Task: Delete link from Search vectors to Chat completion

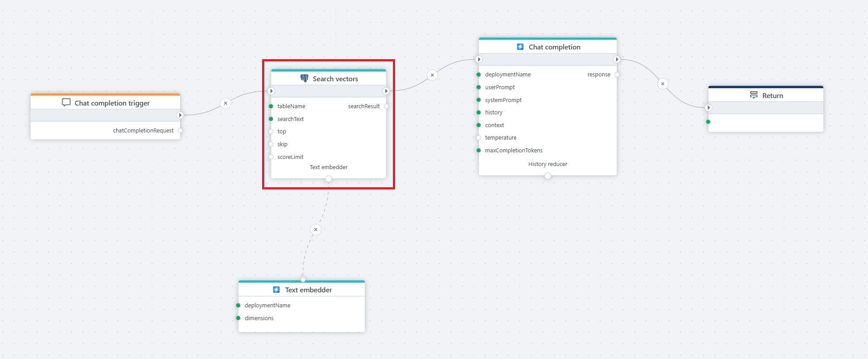Action: (432, 75)
